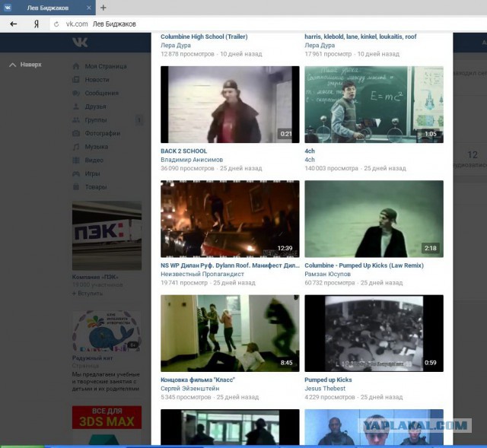This screenshot has width=487, height=448.
Task: Click the 0:21 duration badge
Action: (x=286, y=134)
